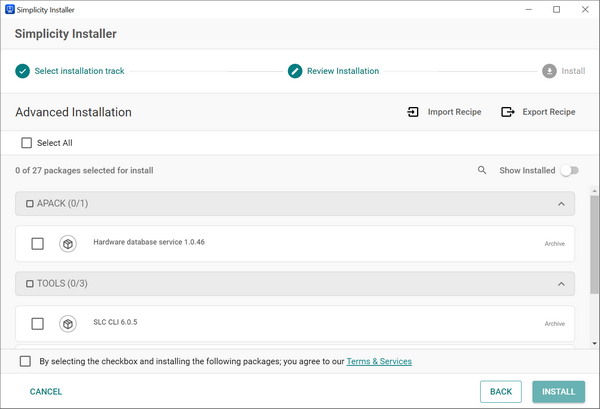Open the Review Installation step label

coord(343,71)
